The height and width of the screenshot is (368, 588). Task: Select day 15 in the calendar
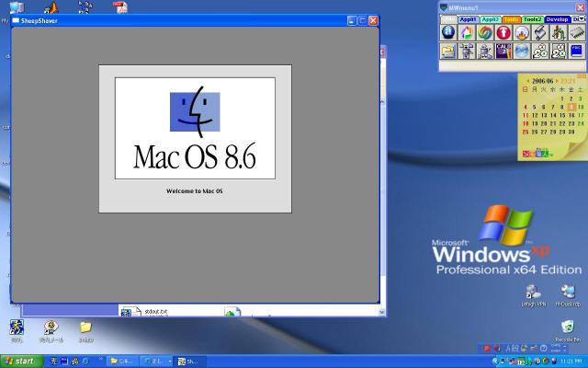(561, 114)
